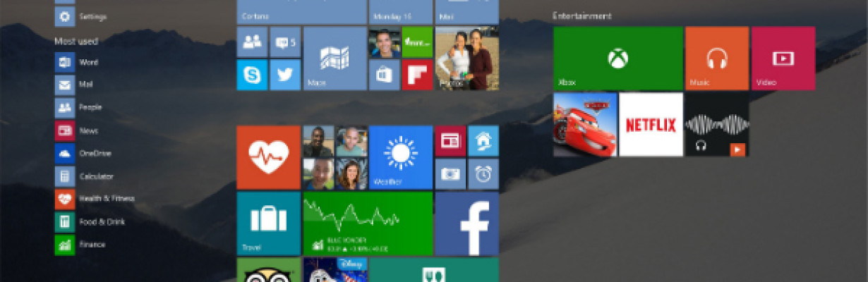Open the Monday 15 calendar tile
The image size is (868, 282).
point(400,11)
